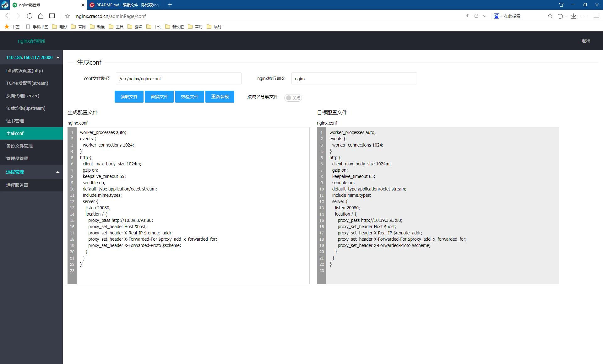This screenshot has width=603, height=364.
Task: Click the lightning speed-mode icon in address bar
Action: tap(467, 16)
